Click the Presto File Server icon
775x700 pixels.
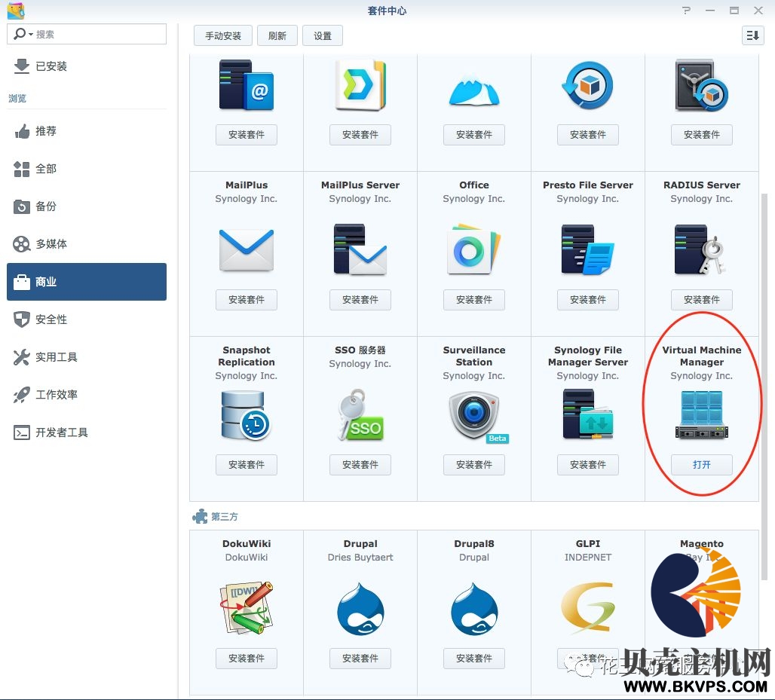pyautogui.click(x=588, y=249)
